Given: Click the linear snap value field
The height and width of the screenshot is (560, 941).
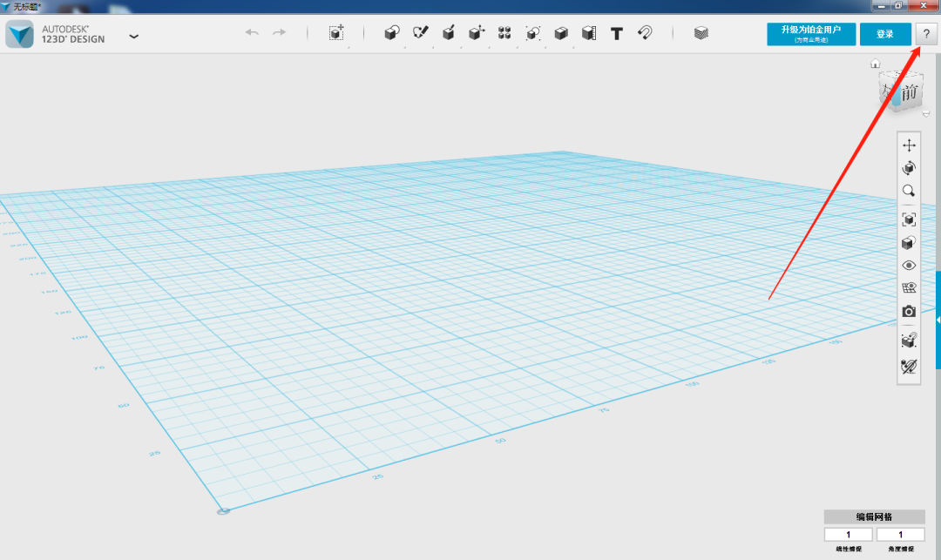Looking at the screenshot, I should click(848, 534).
